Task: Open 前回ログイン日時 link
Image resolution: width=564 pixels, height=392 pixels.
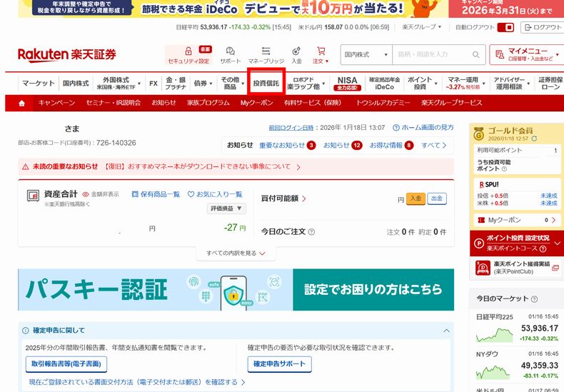Action: point(291,128)
